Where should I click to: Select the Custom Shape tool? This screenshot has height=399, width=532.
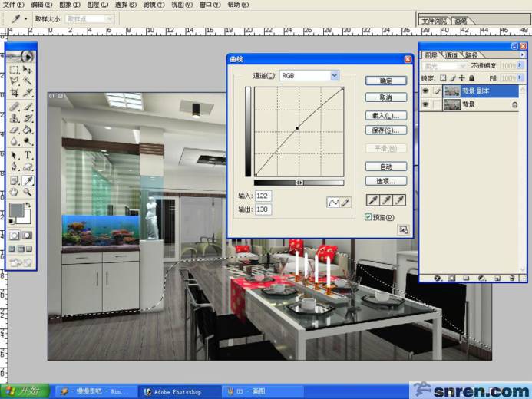pos(28,167)
